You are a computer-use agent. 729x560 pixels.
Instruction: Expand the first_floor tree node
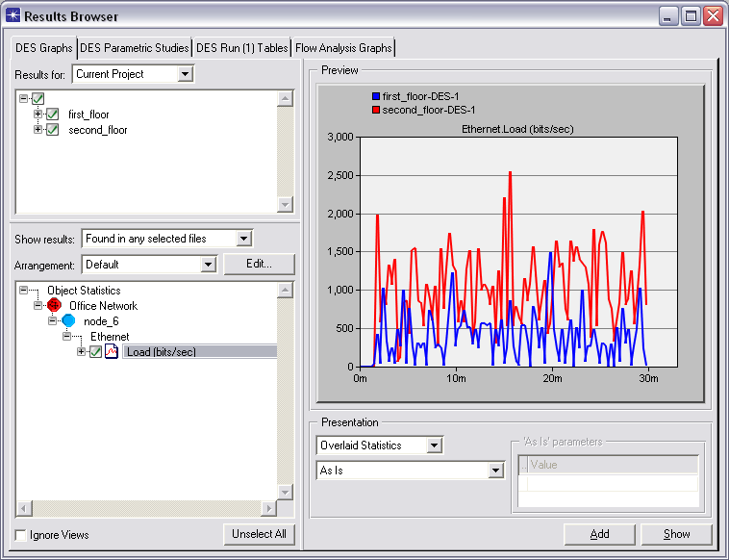coord(38,115)
